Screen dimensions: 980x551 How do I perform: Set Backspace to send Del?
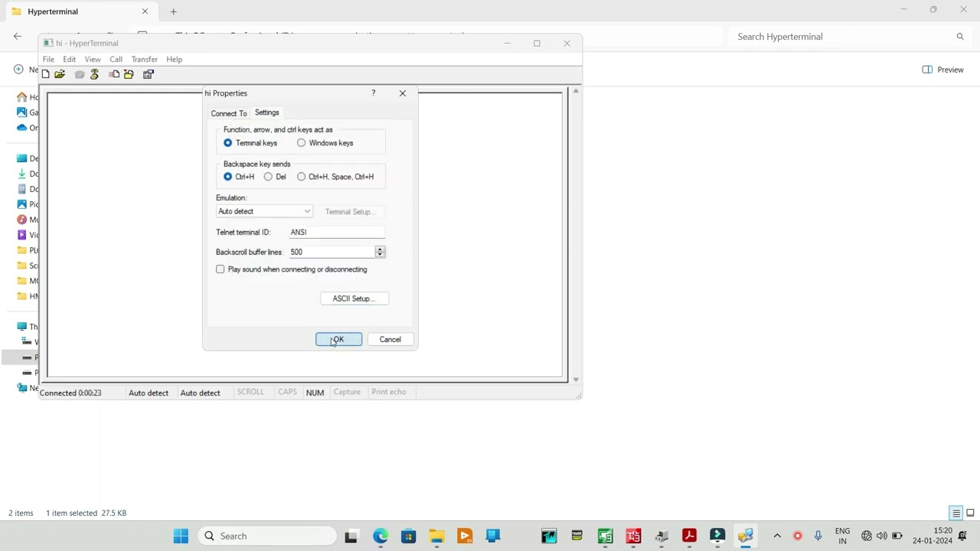click(268, 177)
